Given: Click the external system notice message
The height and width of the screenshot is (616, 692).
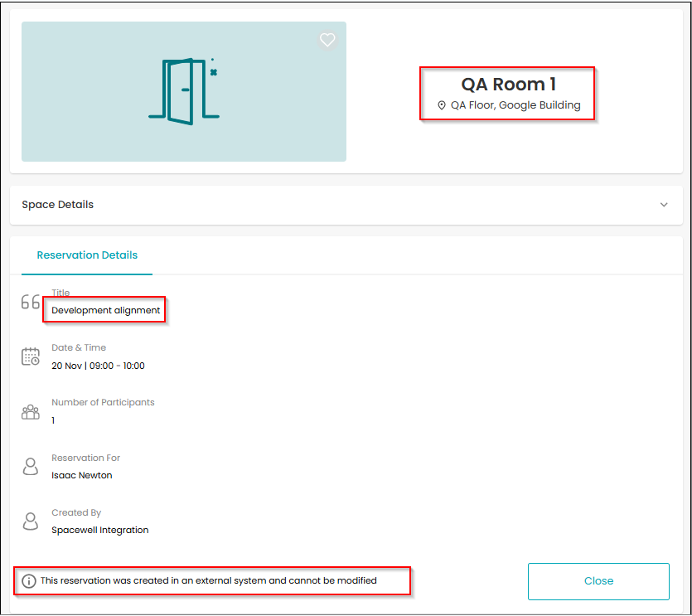Looking at the screenshot, I should [208, 580].
